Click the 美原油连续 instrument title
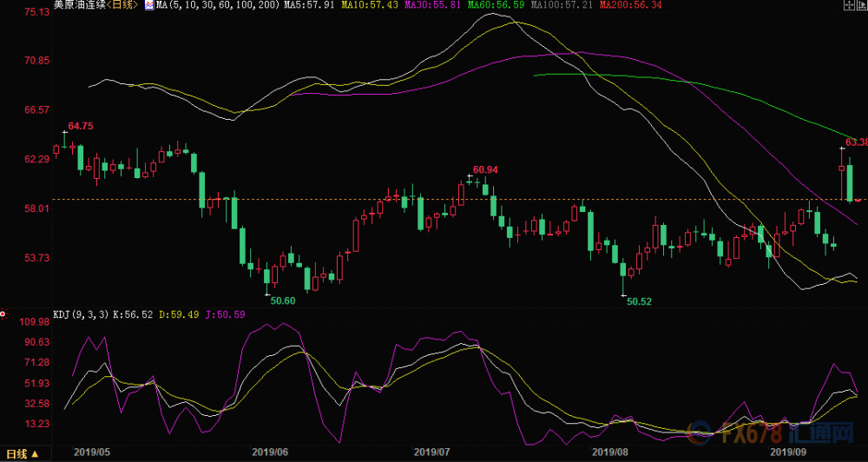Viewport: 868px width, 462px height. click(x=80, y=5)
